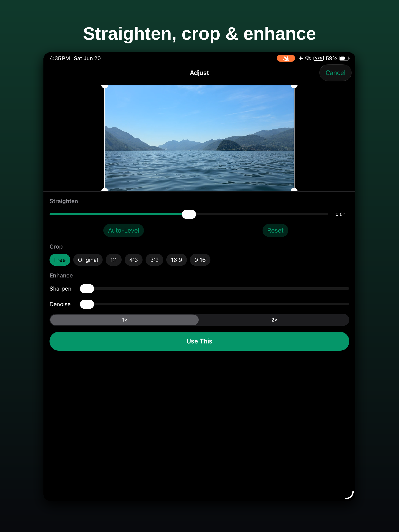Tap the Sat Jun 20 date
The width and height of the screenshot is (399, 532).
click(87, 58)
